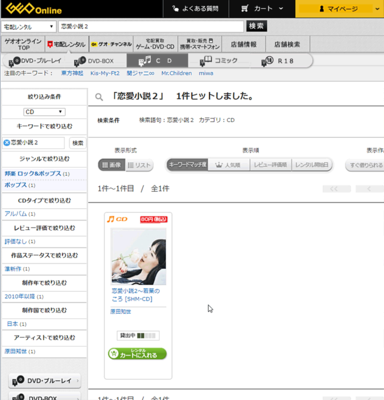
Task: Filter by 評価なし review rating
Action: [15, 241]
